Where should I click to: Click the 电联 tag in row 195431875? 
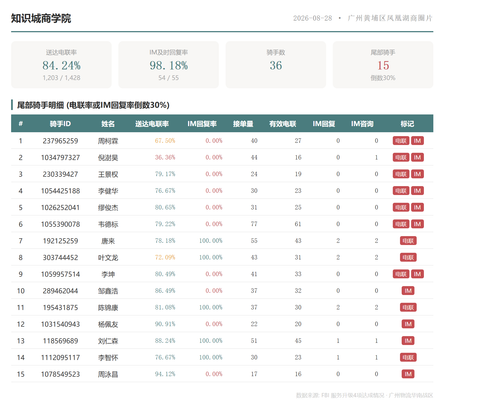click(x=408, y=307)
